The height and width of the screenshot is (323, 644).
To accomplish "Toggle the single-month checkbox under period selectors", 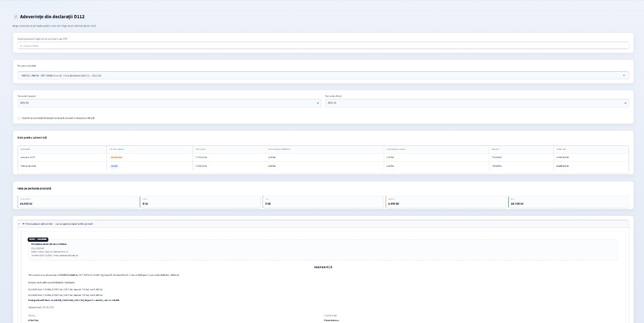I will click(19, 118).
